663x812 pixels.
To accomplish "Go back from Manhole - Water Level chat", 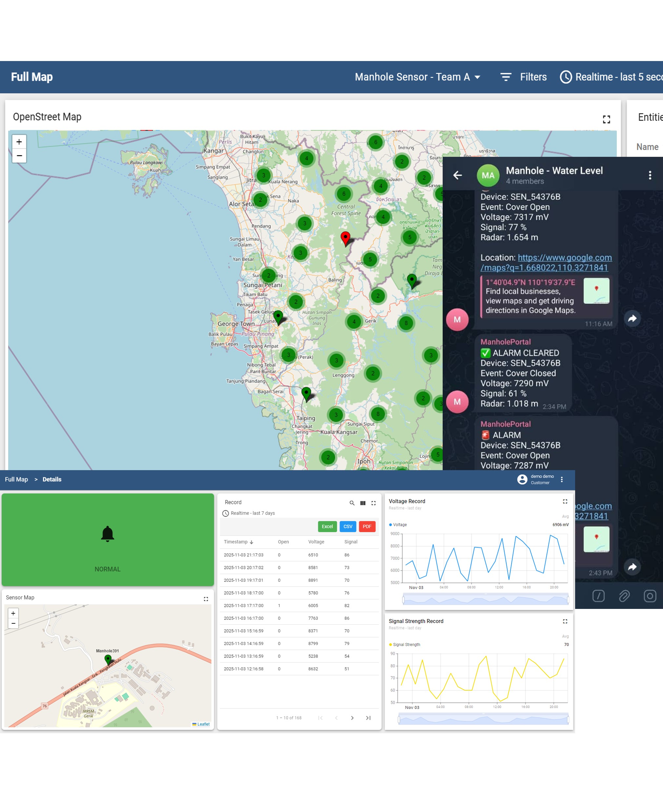I will [x=457, y=175].
